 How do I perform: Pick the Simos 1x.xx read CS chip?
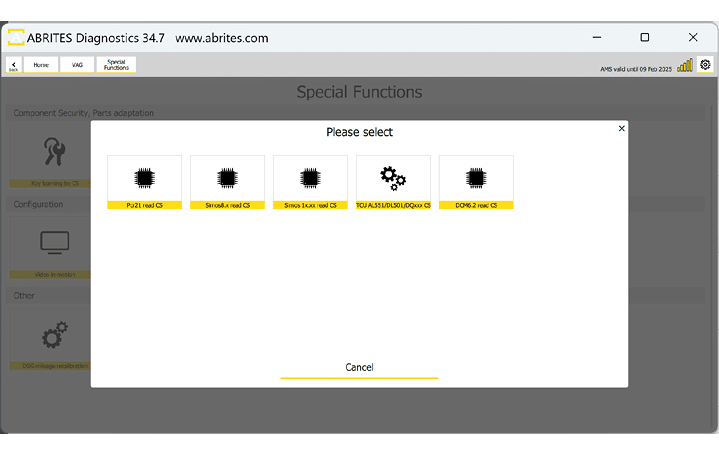[310, 181]
